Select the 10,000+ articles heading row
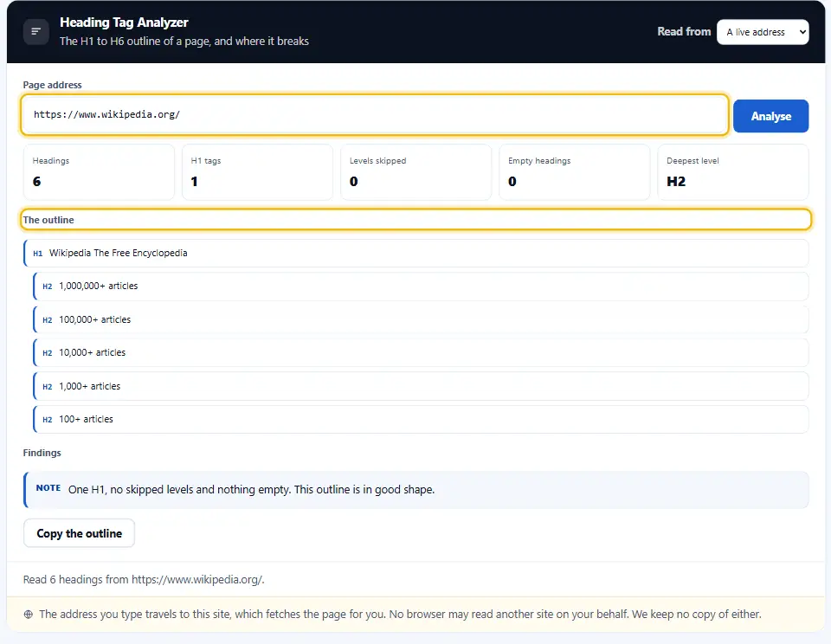 (421, 352)
